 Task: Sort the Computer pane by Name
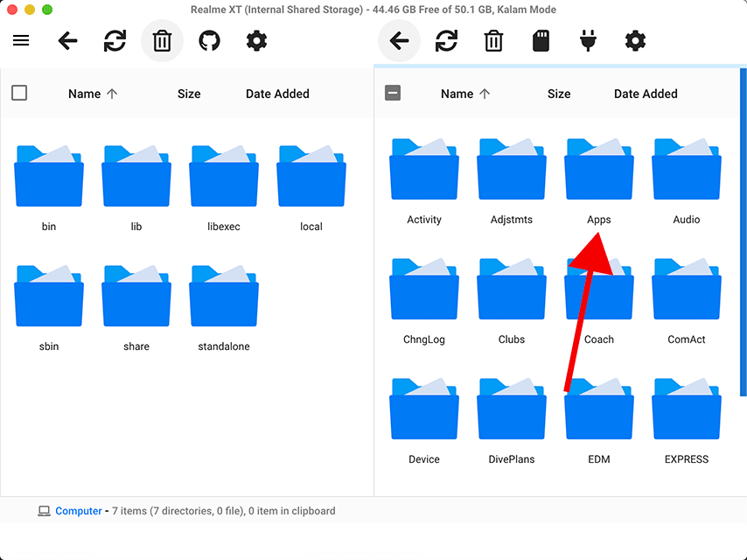93,94
